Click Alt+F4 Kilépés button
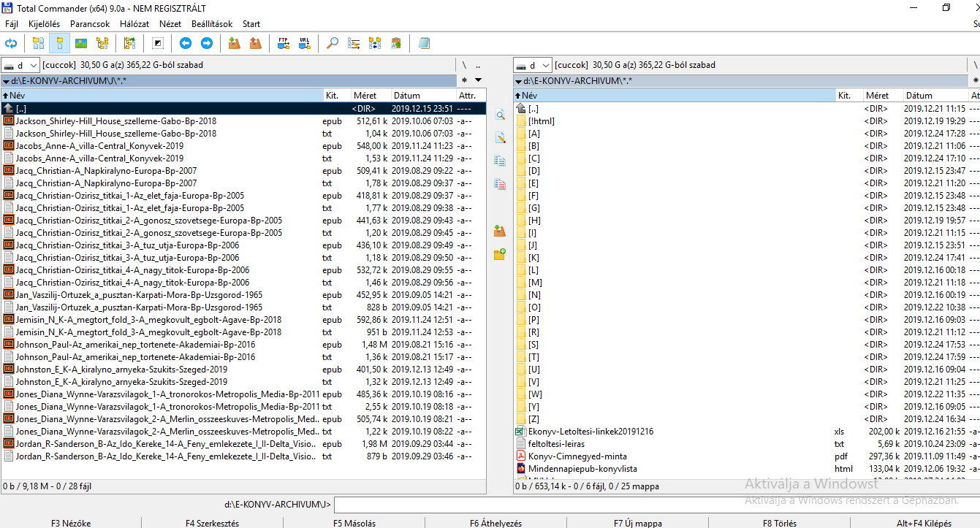 click(924, 523)
